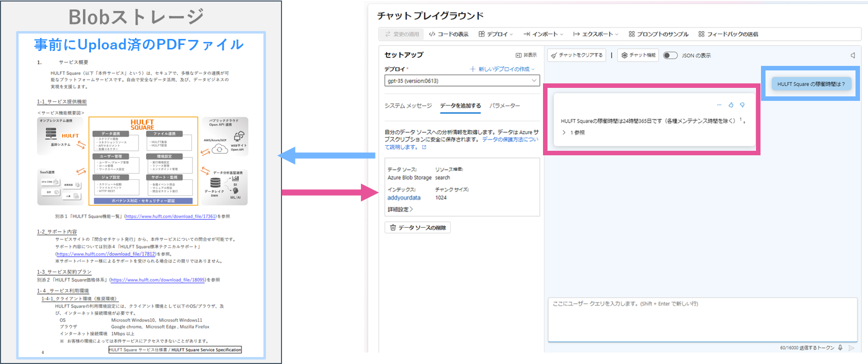
Task: Click the 1-1 サービス提供機能 heading in PDF
Action: [62, 101]
